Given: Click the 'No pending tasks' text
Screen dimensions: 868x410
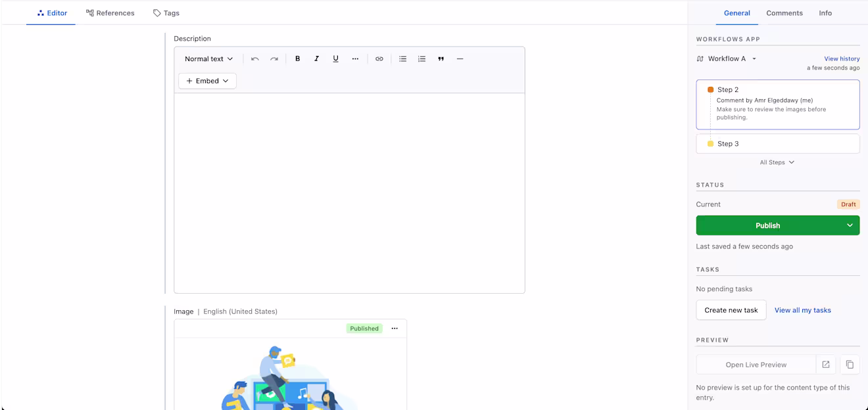Looking at the screenshot, I should (724, 289).
